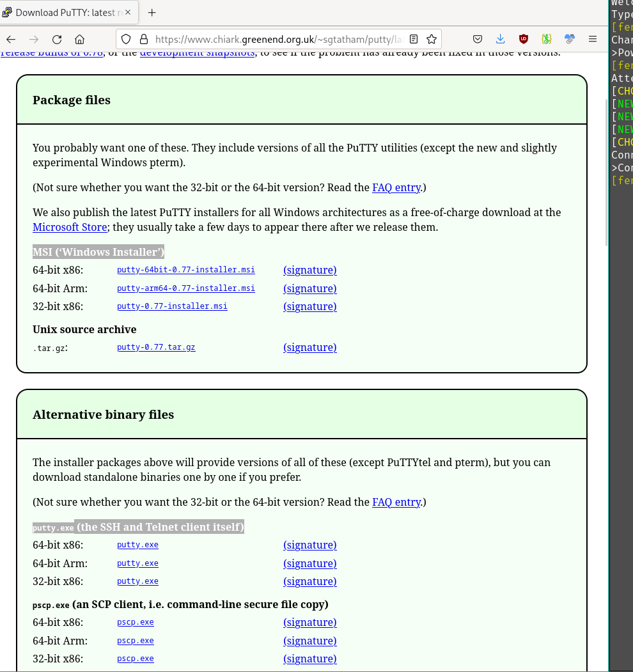Click highlighted putty.exe SSH and Telnet heading
Image resolution: width=633 pixels, height=672 pixels.
(x=138, y=527)
